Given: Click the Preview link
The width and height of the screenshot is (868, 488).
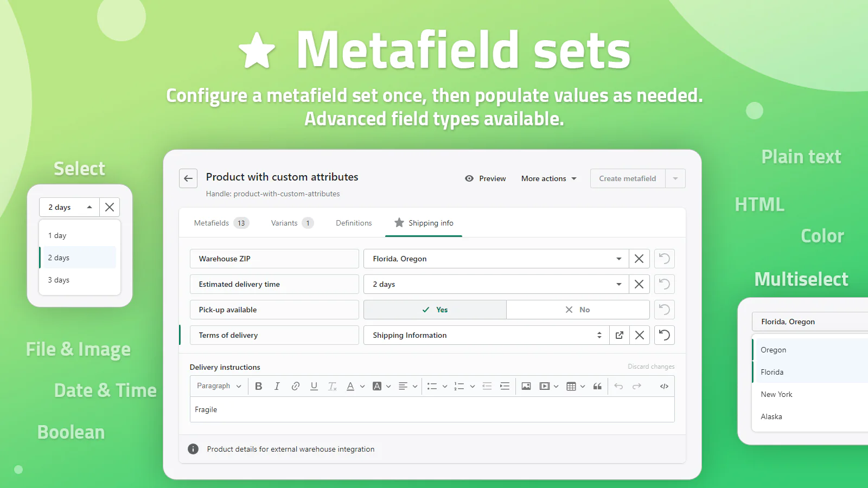Looking at the screenshot, I should pyautogui.click(x=486, y=178).
